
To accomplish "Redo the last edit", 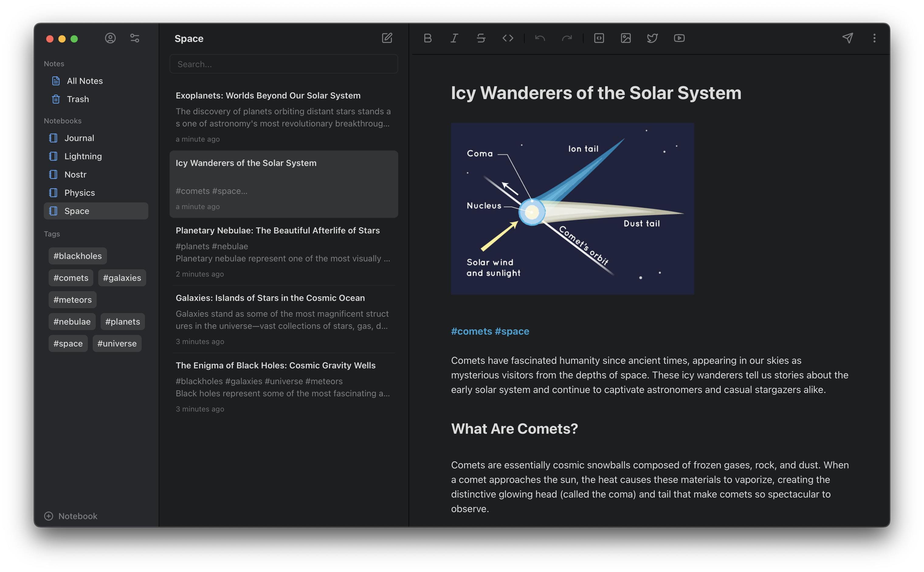I will (566, 38).
